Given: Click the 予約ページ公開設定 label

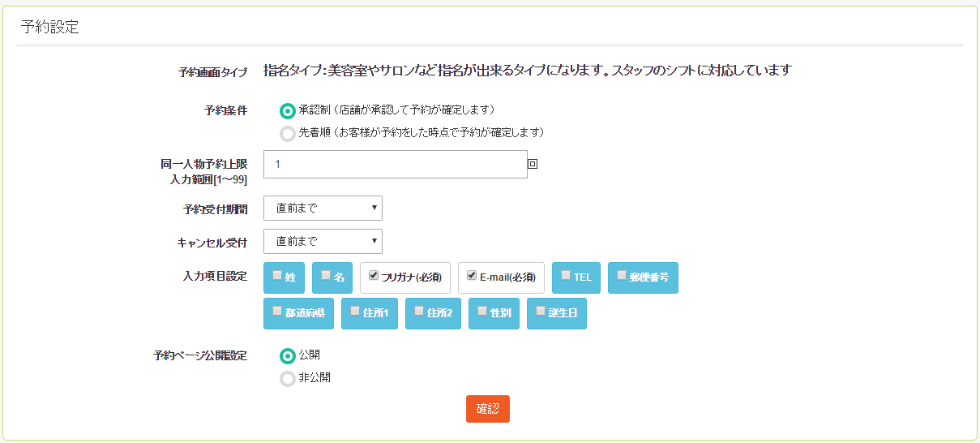Looking at the screenshot, I should tap(200, 355).
